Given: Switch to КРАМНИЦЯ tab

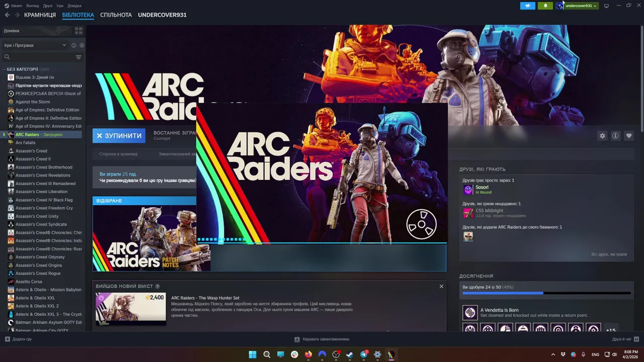Looking at the screenshot, I should click(x=40, y=15).
